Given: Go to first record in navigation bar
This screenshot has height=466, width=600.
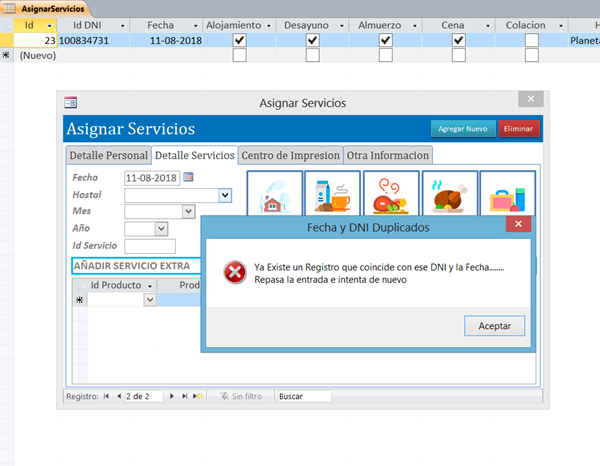Looking at the screenshot, I should [106, 396].
